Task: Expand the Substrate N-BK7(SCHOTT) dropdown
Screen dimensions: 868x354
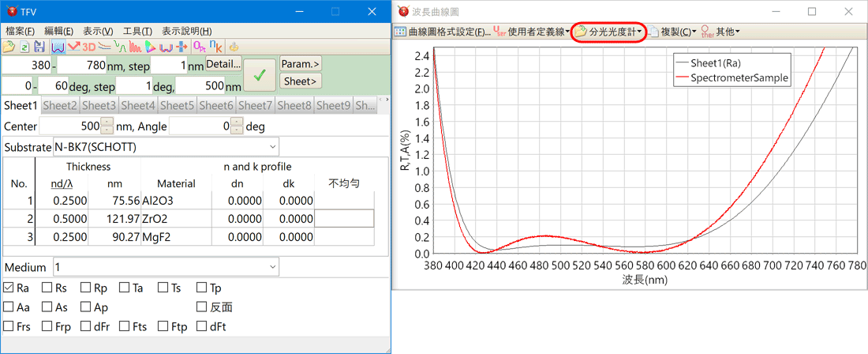Action: point(272,147)
